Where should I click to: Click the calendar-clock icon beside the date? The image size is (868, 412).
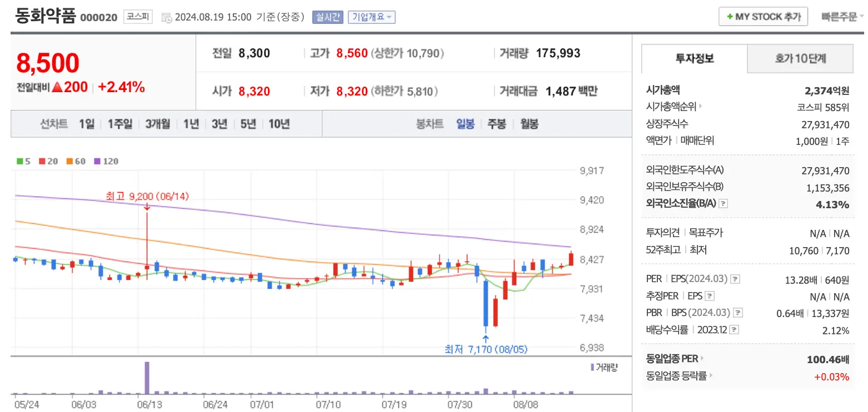[166, 18]
